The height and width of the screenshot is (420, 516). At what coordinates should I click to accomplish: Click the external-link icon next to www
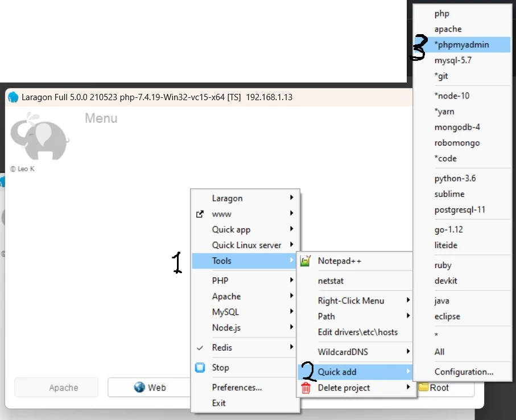pyautogui.click(x=200, y=215)
